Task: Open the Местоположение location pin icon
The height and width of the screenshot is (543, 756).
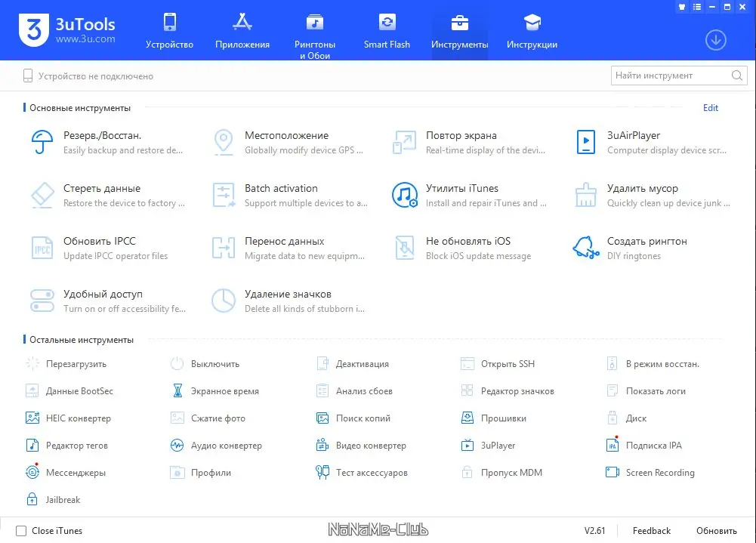Action: coord(224,142)
